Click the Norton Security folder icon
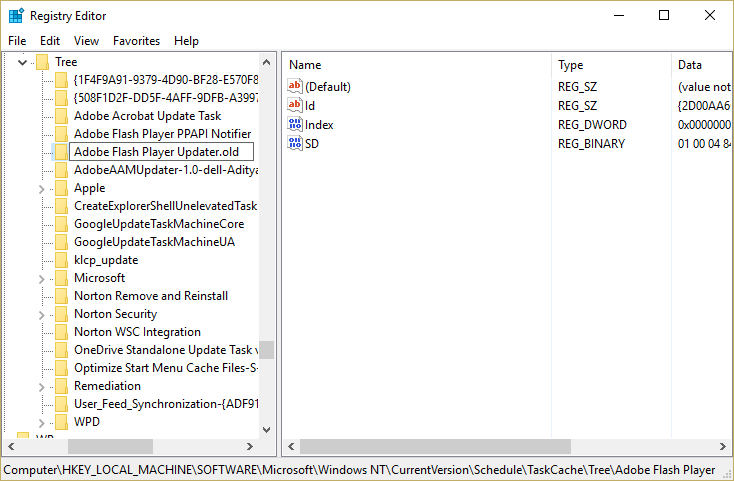Screen dimensions: 734x481 (x=62, y=314)
